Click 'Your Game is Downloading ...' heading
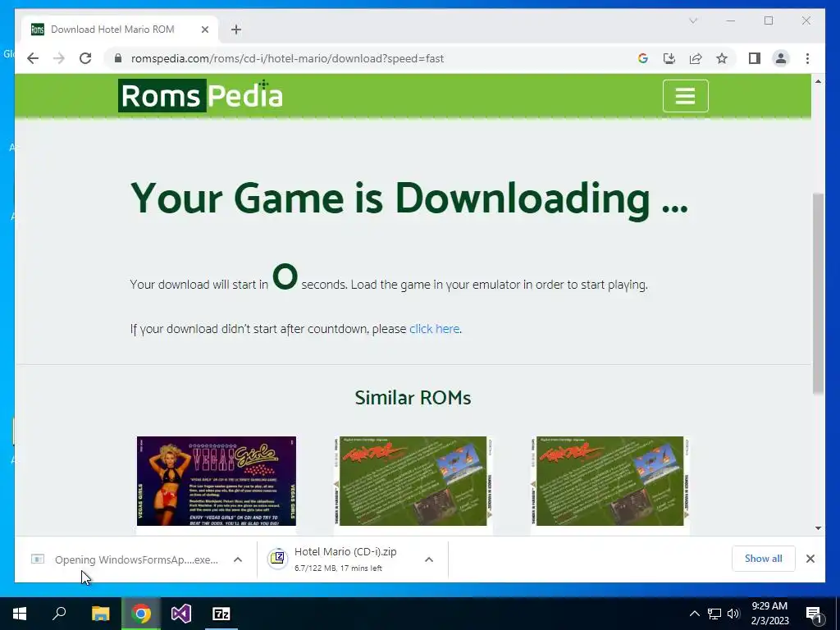The image size is (840, 630). (x=409, y=199)
